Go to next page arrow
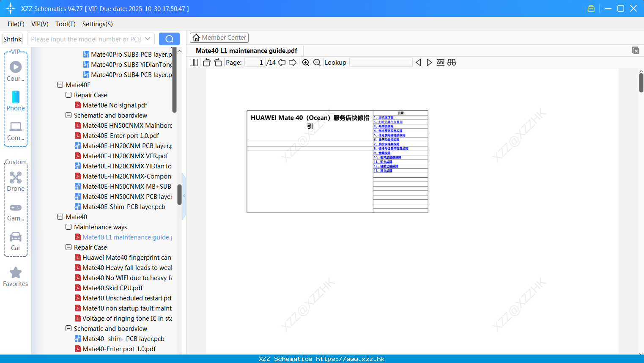644x363 pixels. point(293,63)
